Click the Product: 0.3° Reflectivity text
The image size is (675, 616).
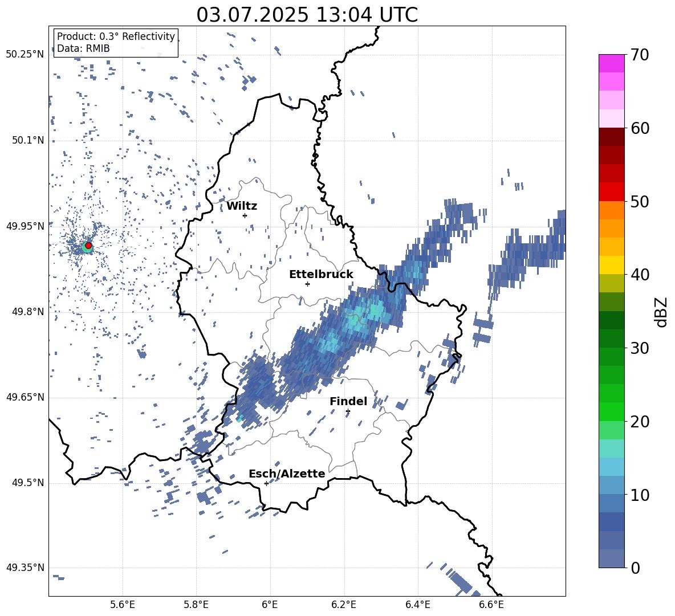[116, 36]
